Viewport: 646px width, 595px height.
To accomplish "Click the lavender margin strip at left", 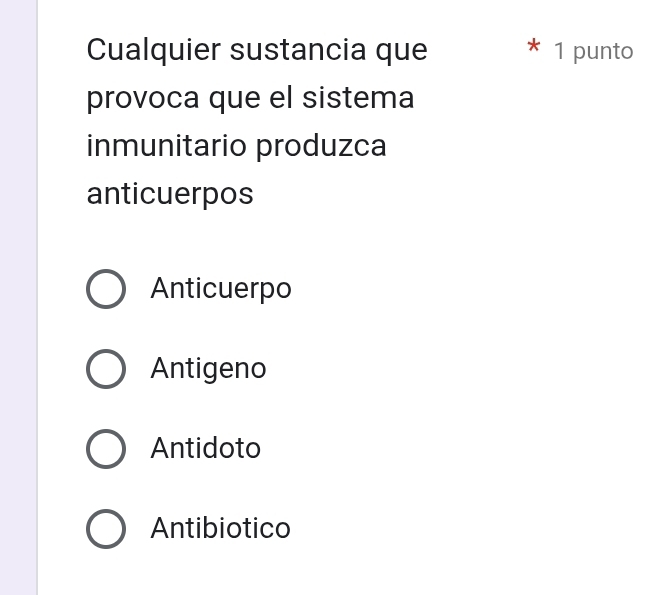I will tap(18, 300).
